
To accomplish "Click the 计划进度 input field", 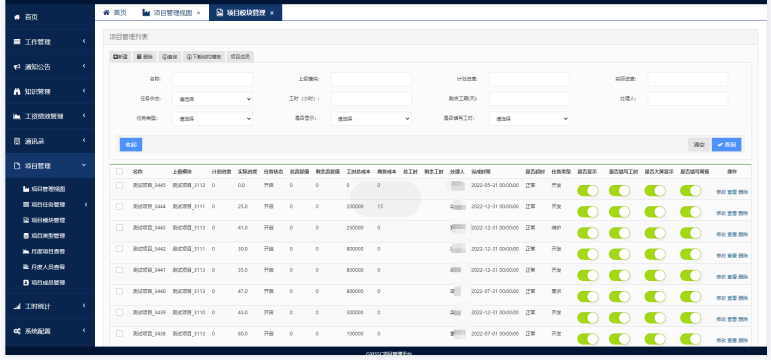I will [x=530, y=79].
